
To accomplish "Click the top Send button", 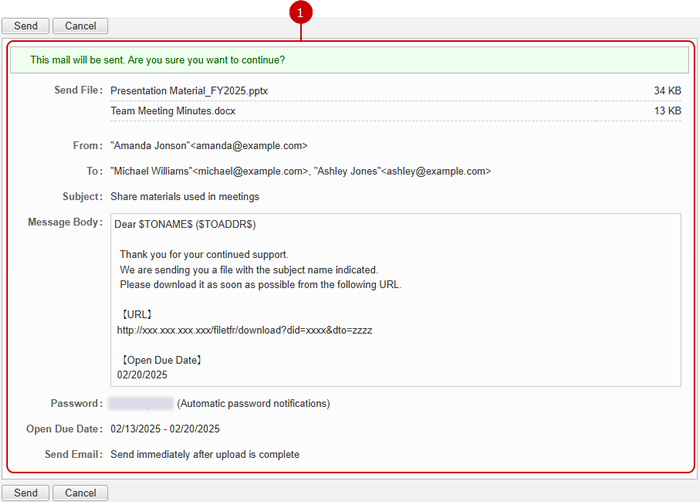I will pos(25,26).
